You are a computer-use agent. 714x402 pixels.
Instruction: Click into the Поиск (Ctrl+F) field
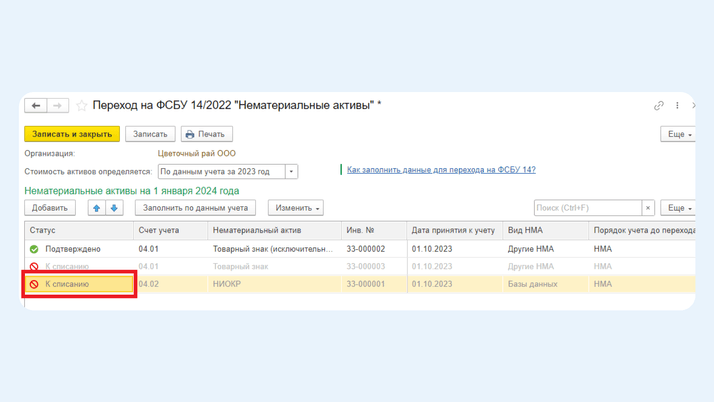[588, 208]
